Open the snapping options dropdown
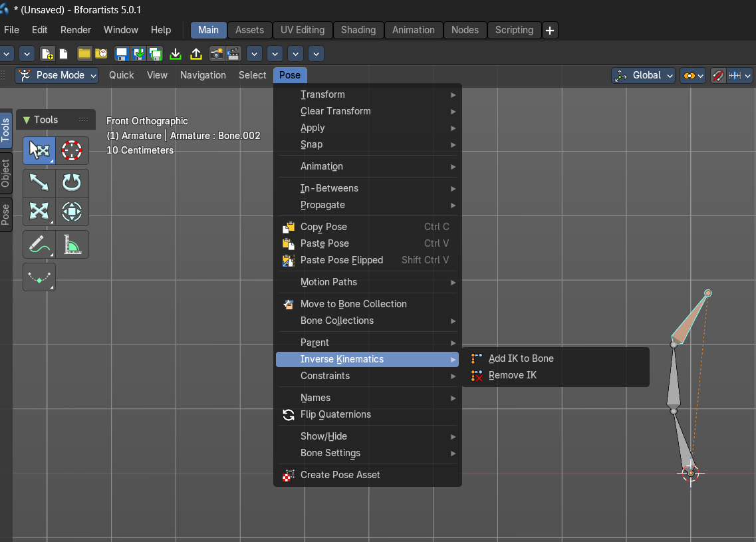The height and width of the screenshot is (542, 756). click(739, 75)
